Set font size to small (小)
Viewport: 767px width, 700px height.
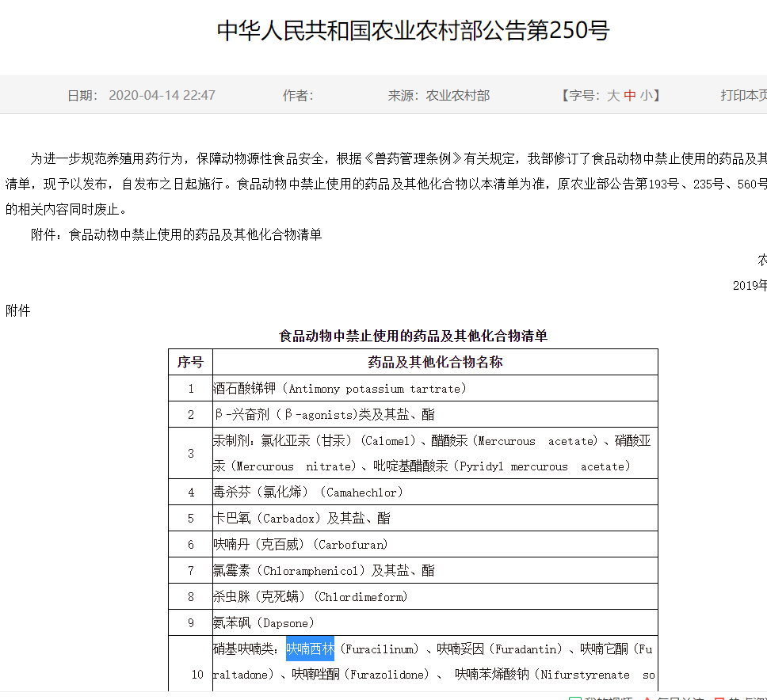click(647, 96)
